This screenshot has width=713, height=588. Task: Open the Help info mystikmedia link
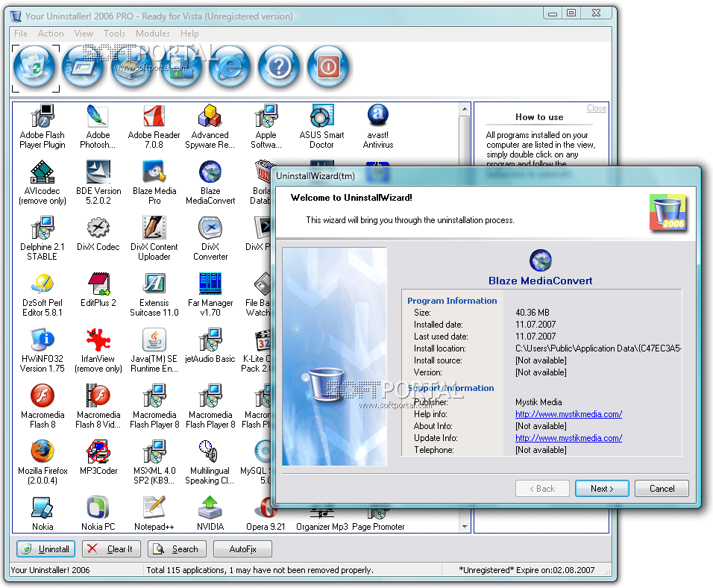click(568, 414)
